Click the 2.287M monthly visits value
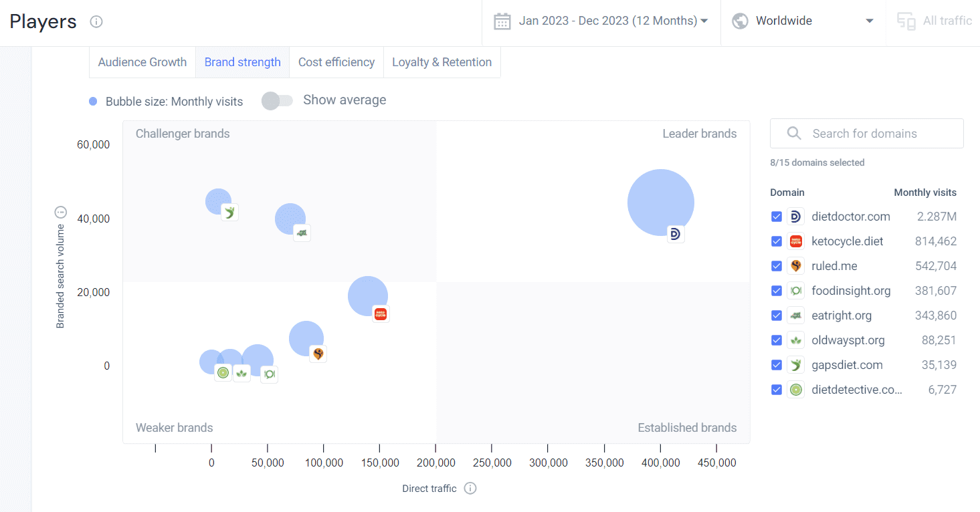This screenshot has height=512, width=980. pos(937,217)
